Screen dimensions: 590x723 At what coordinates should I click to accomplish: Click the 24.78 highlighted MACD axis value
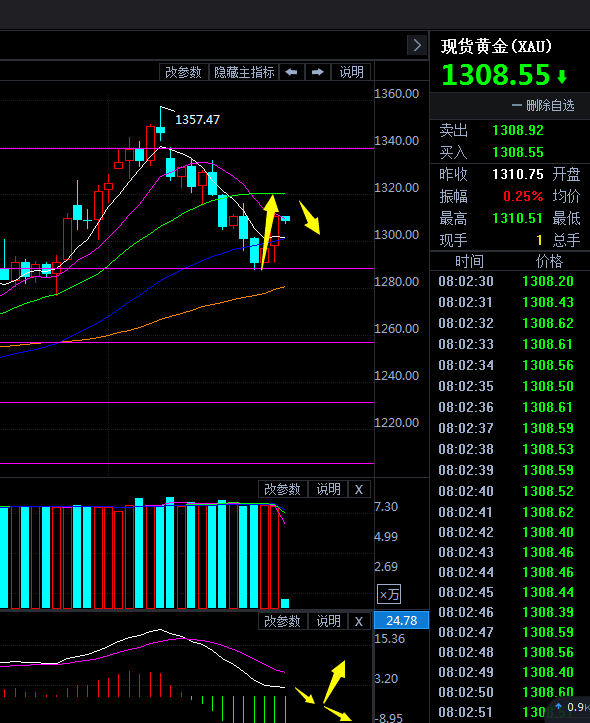401,621
